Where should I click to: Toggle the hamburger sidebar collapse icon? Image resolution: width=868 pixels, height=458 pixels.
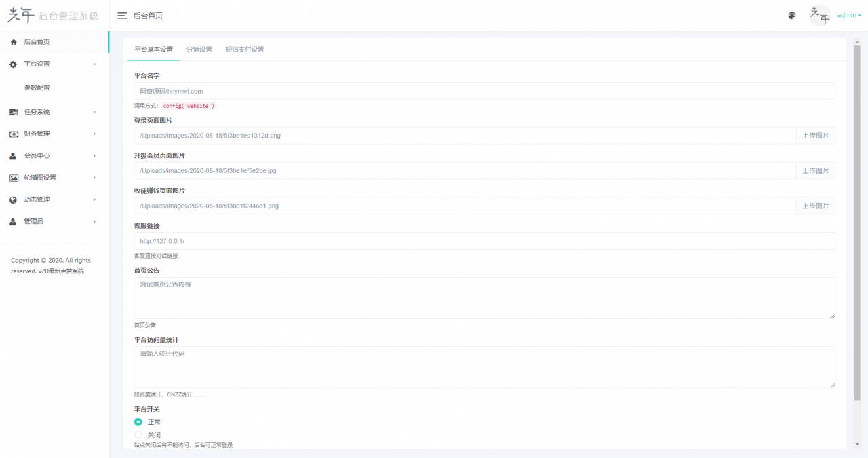122,16
